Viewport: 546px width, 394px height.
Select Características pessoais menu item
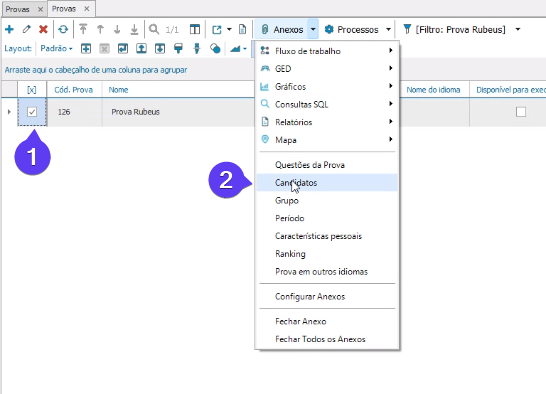(327, 236)
